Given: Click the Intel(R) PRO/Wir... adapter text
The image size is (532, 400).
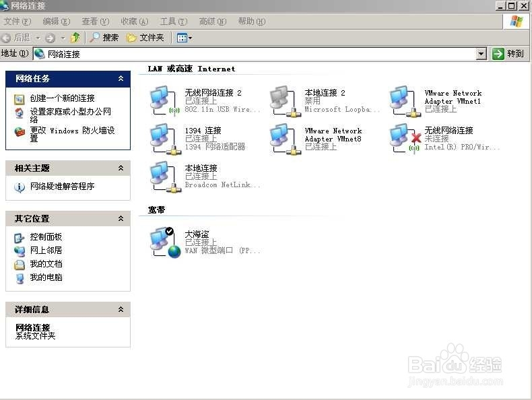Looking at the screenshot, I should click(x=462, y=147).
